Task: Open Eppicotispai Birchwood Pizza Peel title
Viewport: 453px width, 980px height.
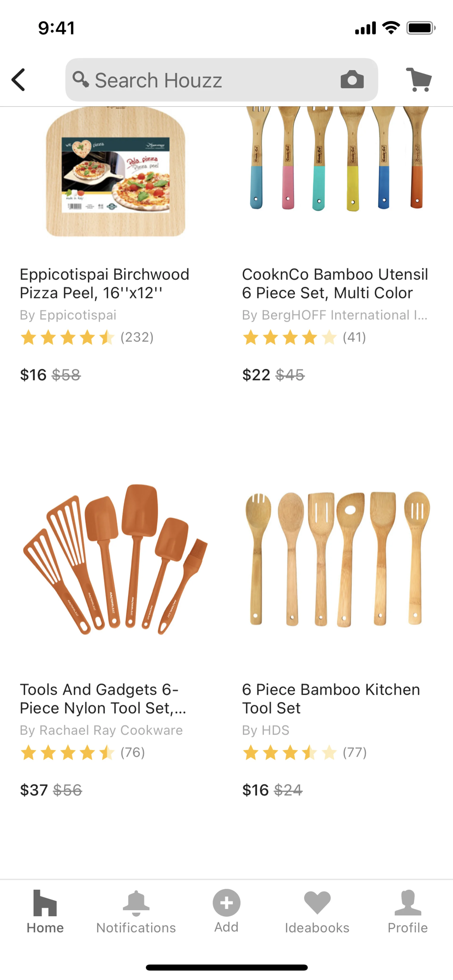Action: click(x=105, y=283)
